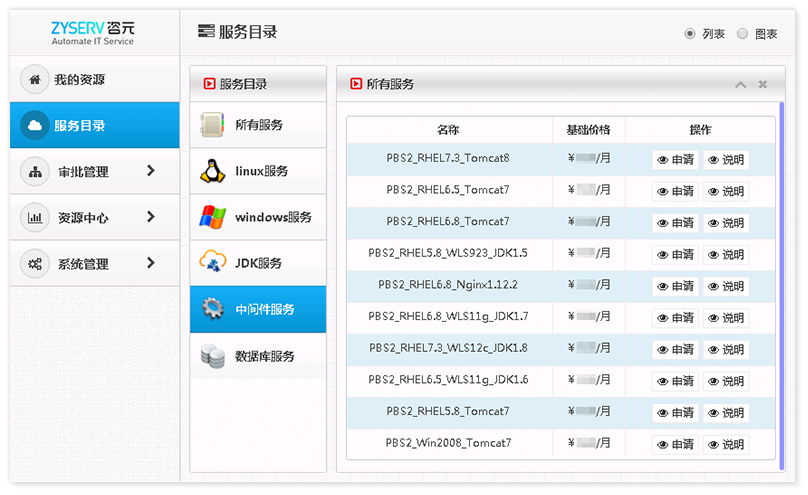Screen dimensions: 808x495
Task: Click 申请 for PBS2_RHEL7.3_Tomcat8
Action: pyautogui.click(x=676, y=159)
